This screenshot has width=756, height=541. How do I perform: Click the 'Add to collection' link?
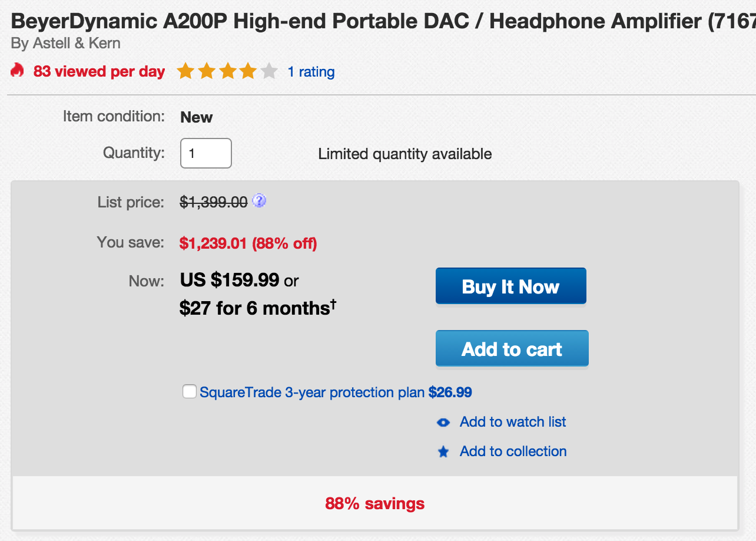point(513,451)
